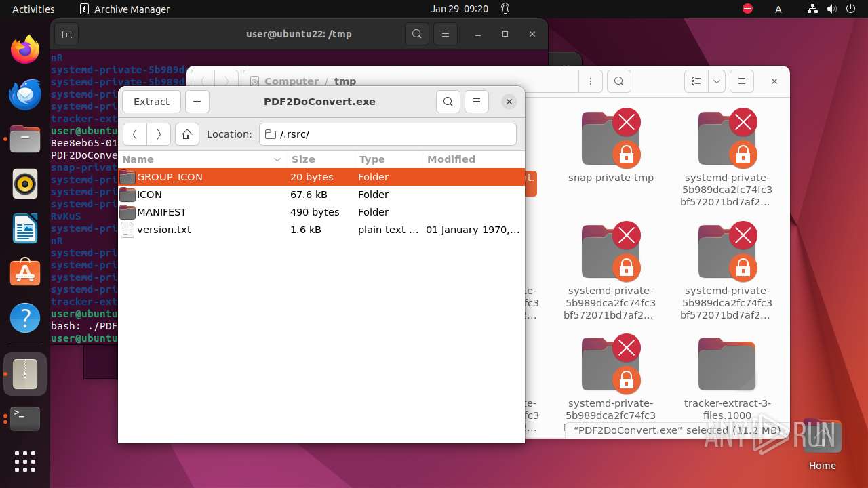Sort archive list by Name column

point(201,159)
